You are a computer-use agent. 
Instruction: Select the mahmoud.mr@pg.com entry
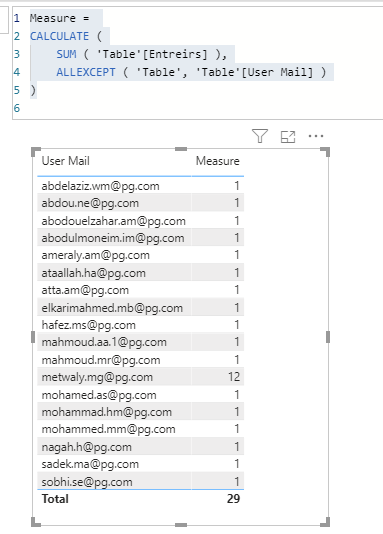point(101,360)
